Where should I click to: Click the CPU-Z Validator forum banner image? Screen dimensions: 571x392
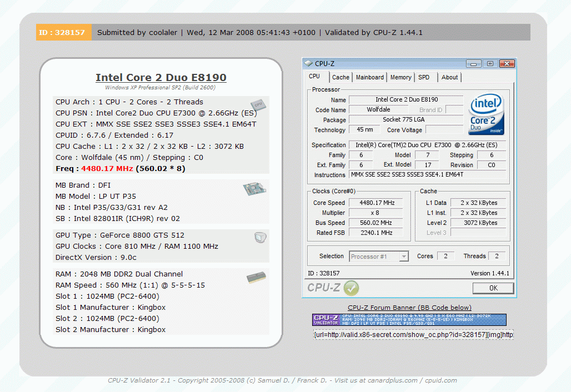coord(409,320)
